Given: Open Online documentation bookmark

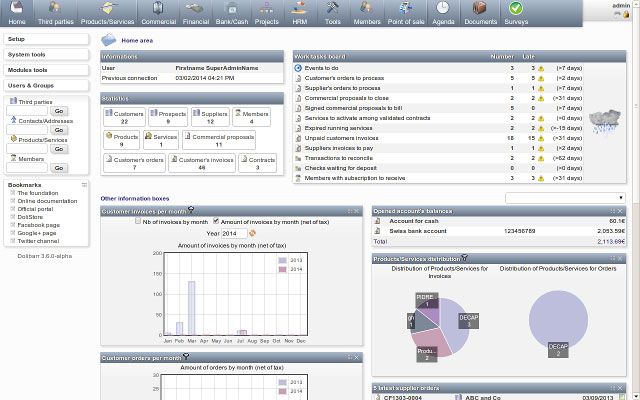Looking at the screenshot, I should (x=47, y=201).
